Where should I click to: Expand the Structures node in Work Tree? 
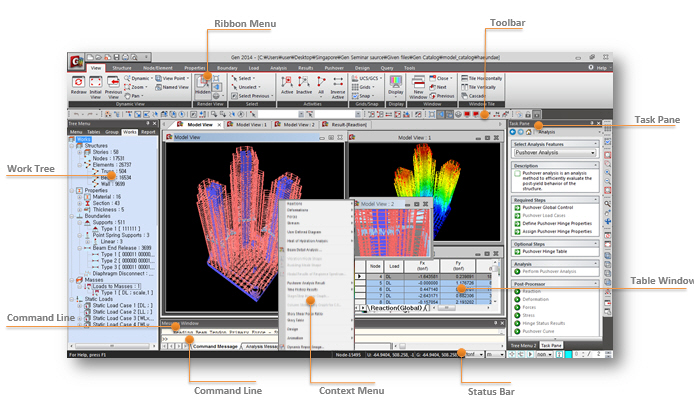73,145
